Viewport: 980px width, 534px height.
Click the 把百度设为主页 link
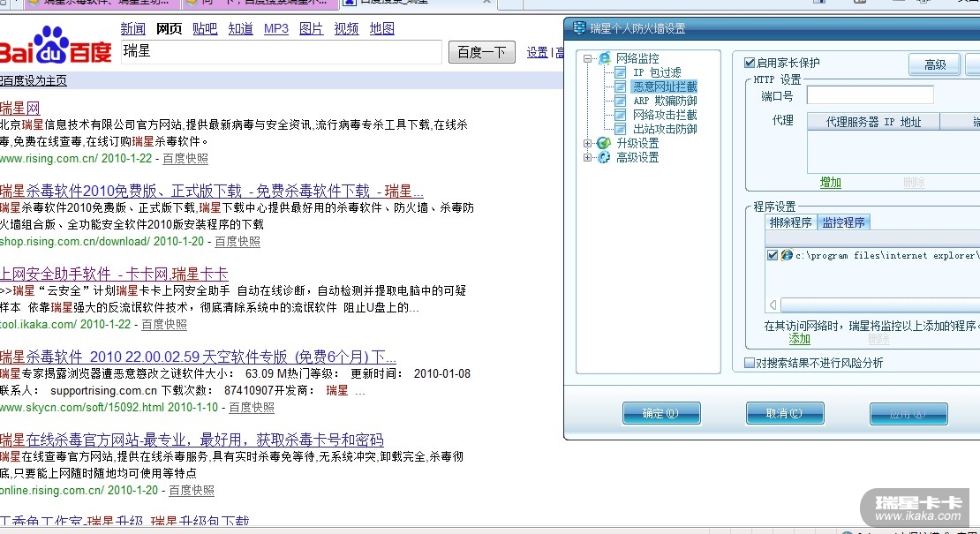tap(34, 80)
